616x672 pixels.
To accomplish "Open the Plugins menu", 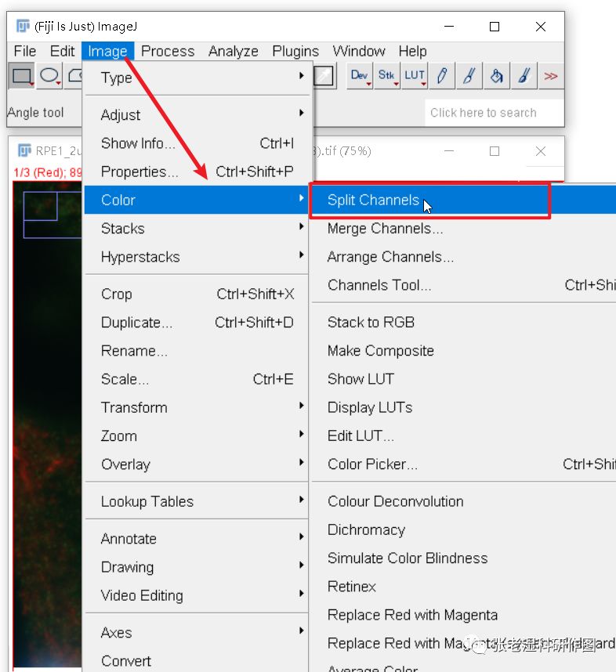I will click(295, 51).
